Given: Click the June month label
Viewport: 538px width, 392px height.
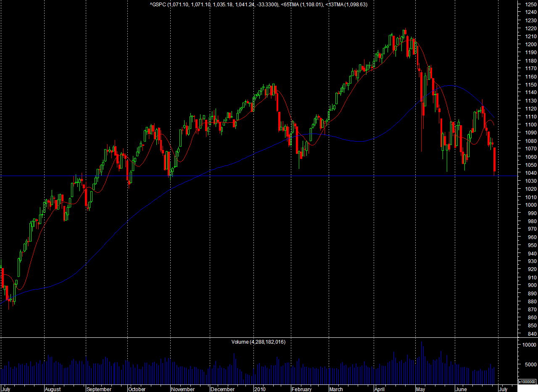Looking at the screenshot, I should (x=462, y=389).
